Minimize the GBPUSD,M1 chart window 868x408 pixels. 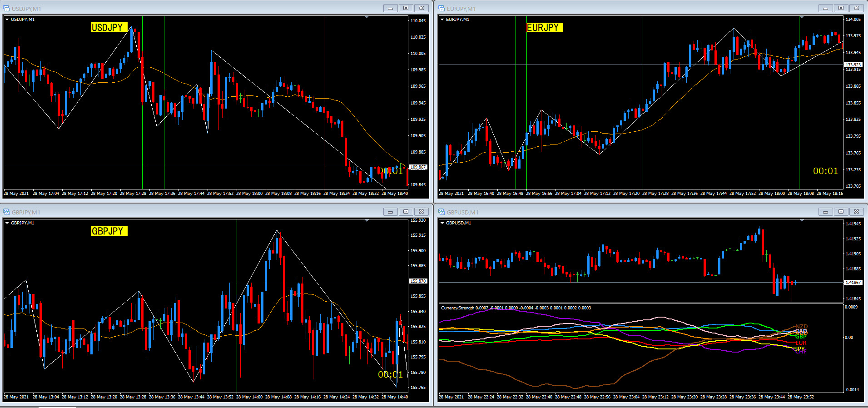(x=825, y=212)
